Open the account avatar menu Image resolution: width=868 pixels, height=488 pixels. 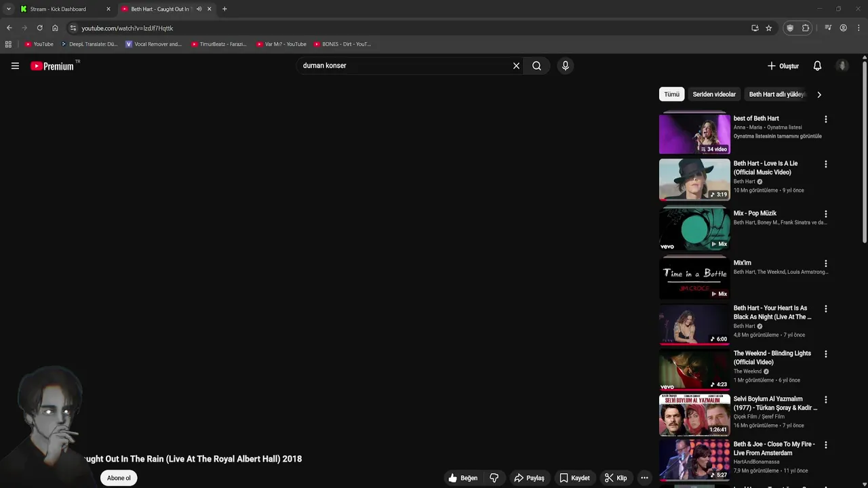click(x=842, y=66)
